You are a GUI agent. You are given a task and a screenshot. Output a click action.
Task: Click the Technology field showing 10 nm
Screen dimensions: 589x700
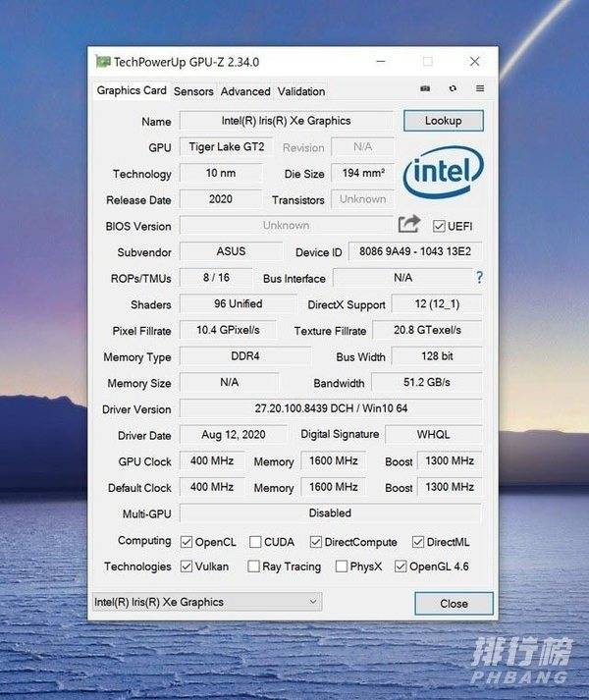[x=221, y=173]
